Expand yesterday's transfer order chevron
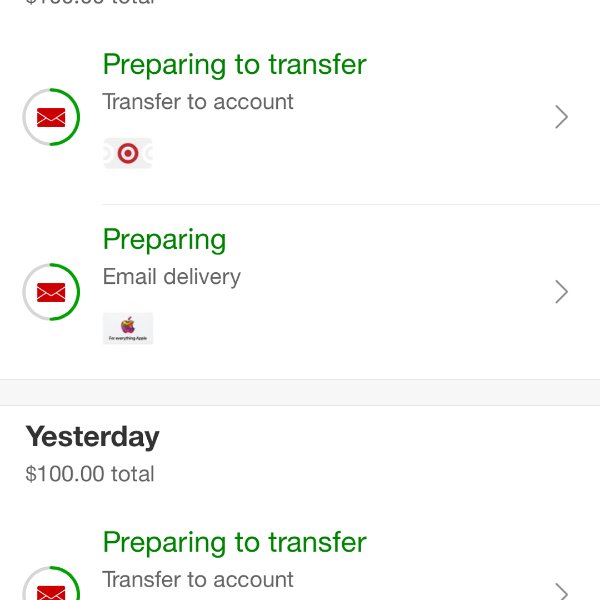The width and height of the screenshot is (600, 600). [x=561, y=591]
